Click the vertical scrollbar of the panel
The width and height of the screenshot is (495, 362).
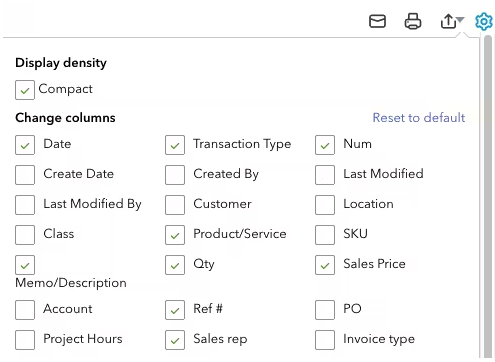click(x=488, y=197)
